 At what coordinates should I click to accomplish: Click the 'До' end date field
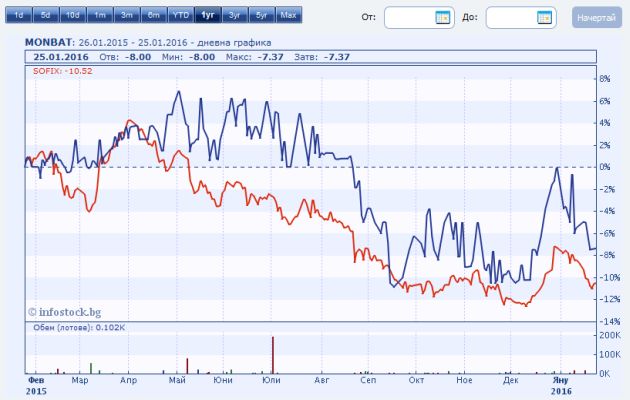(x=521, y=17)
